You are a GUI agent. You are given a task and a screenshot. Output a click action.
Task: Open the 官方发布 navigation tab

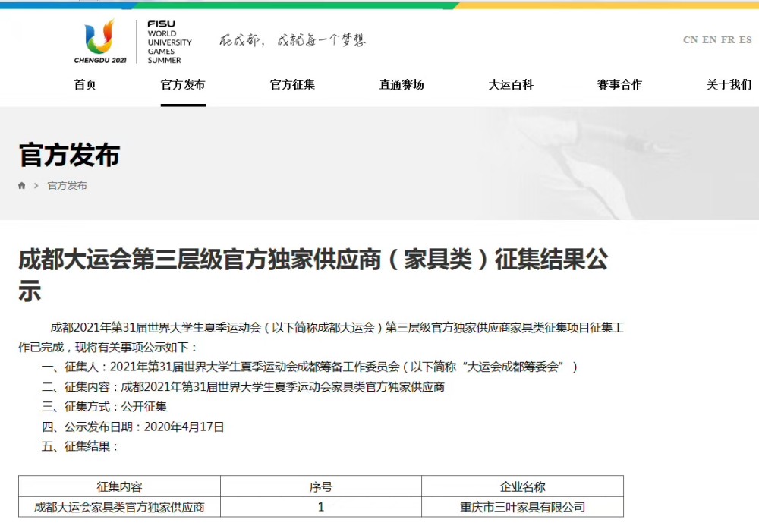(183, 85)
